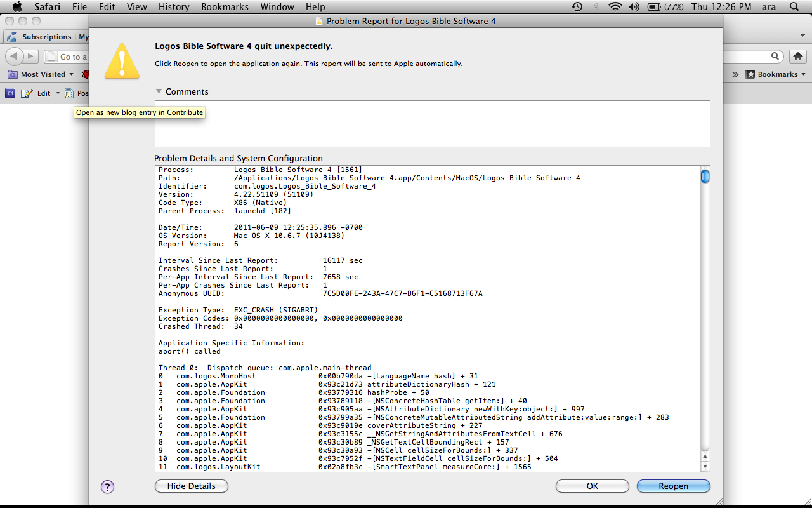Click the Identifier com.logos line

(x=267, y=186)
